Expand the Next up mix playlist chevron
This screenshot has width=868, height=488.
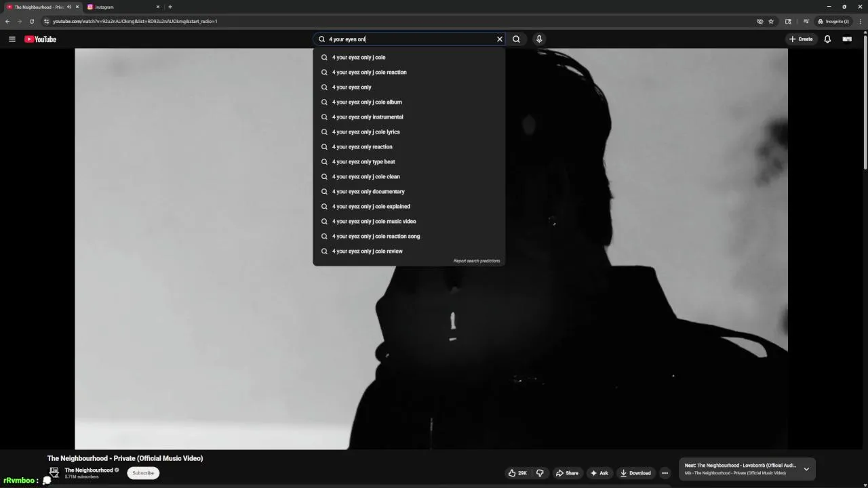(806, 469)
